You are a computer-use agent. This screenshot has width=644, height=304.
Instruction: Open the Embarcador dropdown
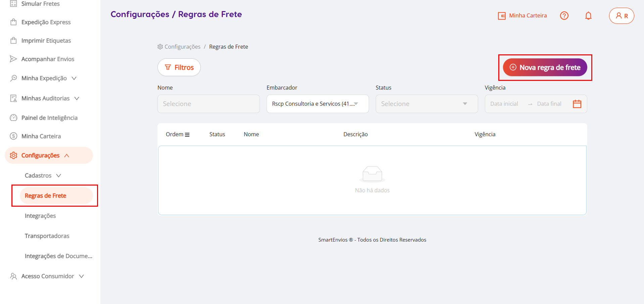tap(317, 104)
